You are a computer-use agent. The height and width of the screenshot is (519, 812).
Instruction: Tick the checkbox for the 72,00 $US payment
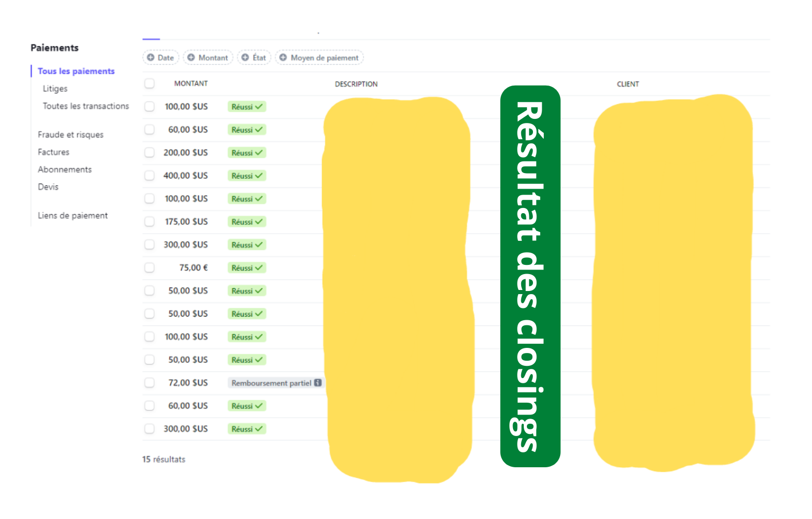149,383
